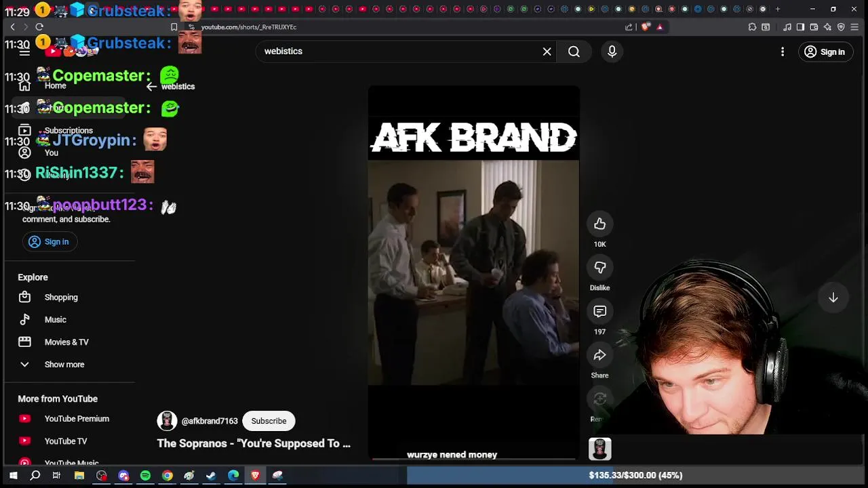The height and width of the screenshot is (488, 868).
Task: Open YouTube TV link
Action: pyautogui.click(x=66, y=441)
